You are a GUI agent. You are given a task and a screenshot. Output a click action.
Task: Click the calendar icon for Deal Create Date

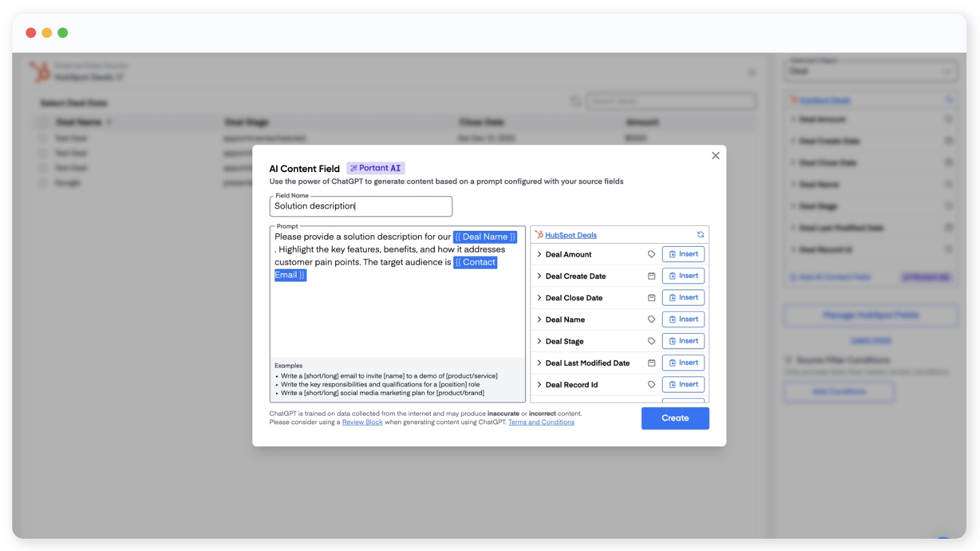coord(651,276)
